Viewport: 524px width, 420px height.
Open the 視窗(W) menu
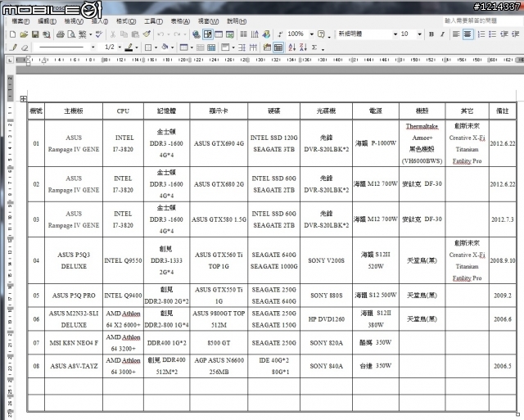tap(208, 21)
